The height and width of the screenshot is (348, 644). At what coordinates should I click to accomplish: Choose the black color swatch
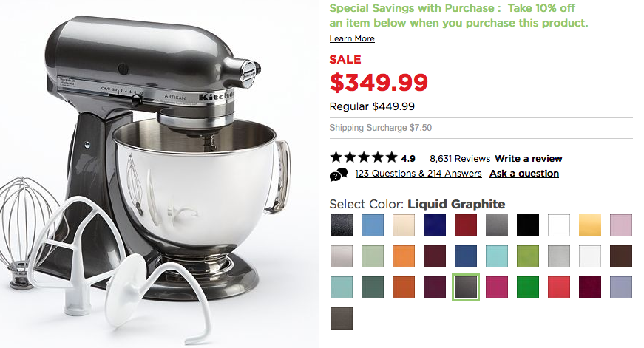point(528,225)
